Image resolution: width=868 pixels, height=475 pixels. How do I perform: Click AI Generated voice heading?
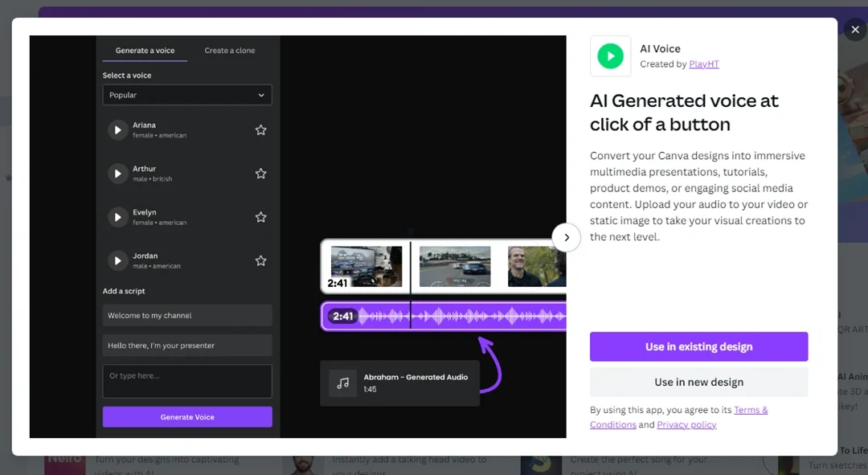tap(684, 113)
